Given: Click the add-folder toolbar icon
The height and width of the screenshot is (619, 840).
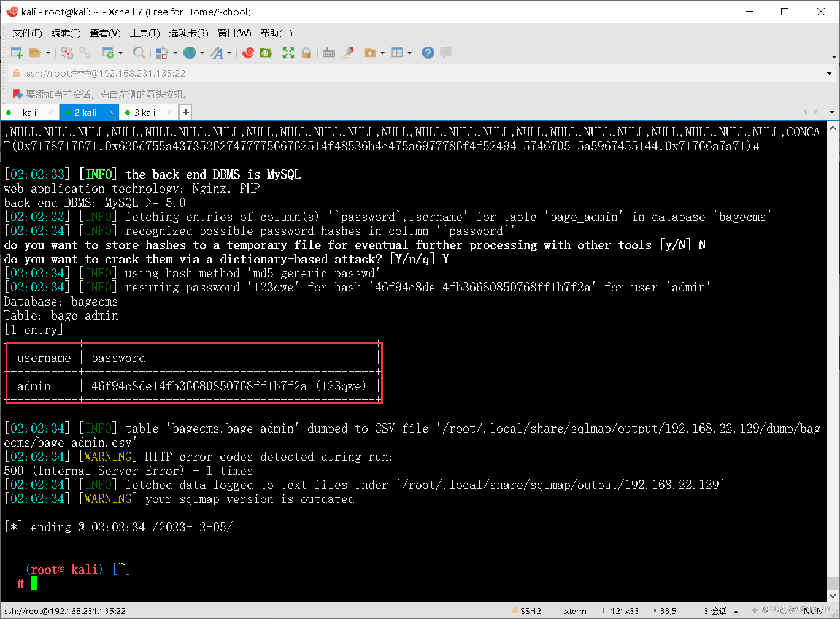Looking at the screenshot, I should tap(370, 53).
